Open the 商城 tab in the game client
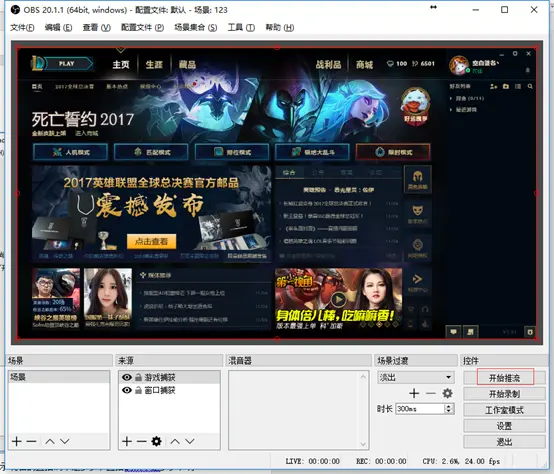 click(365, 65)
